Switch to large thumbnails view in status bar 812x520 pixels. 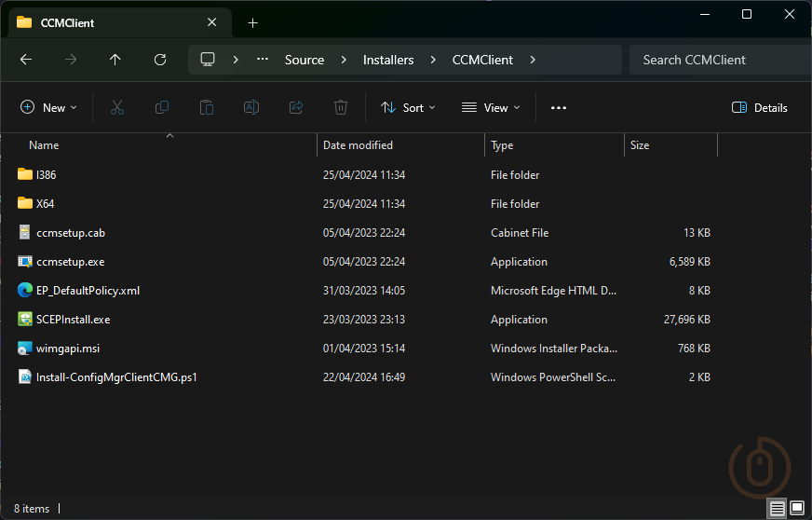[797, 508]
